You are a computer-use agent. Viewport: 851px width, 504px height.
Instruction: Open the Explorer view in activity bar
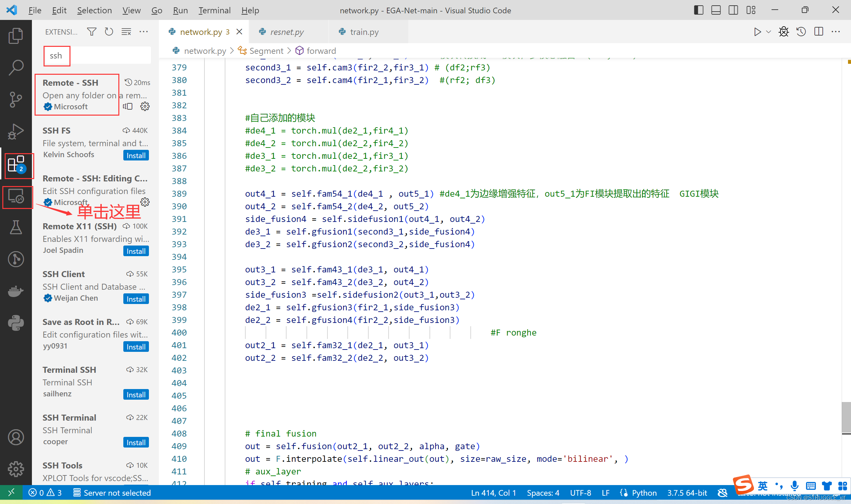16,35
